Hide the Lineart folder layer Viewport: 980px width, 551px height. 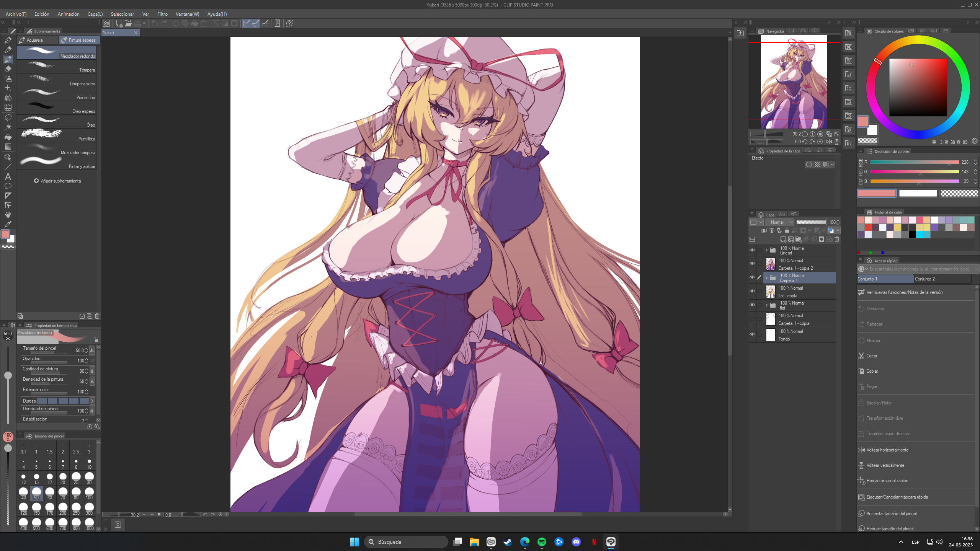pyautogui.click(x=752, y=250)
